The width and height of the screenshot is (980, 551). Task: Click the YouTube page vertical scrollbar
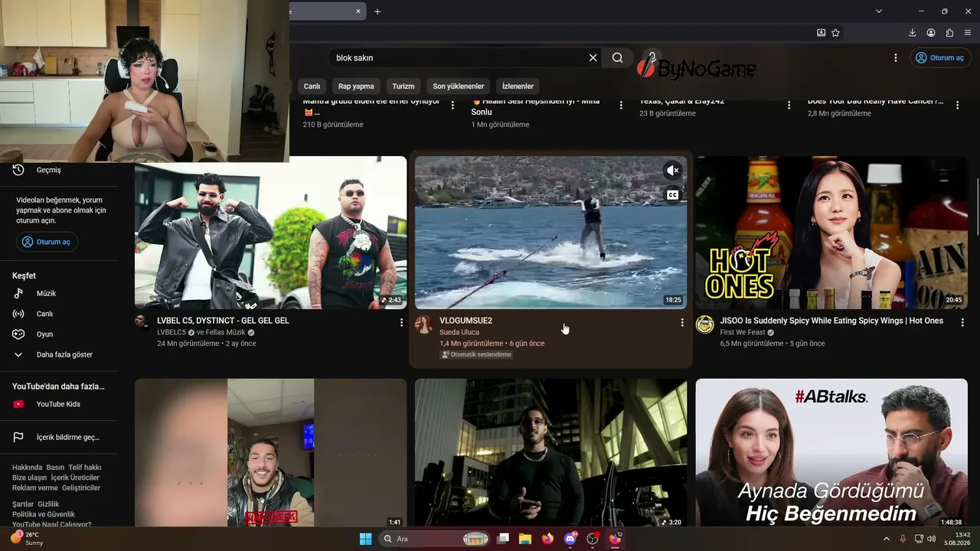coord(977,207)
